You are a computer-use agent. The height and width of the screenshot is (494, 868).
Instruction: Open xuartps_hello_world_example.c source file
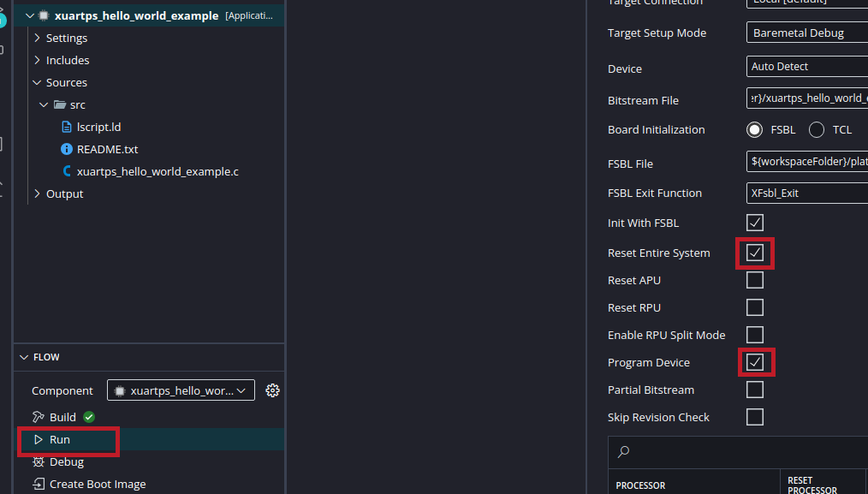click(x=157, y=171)
